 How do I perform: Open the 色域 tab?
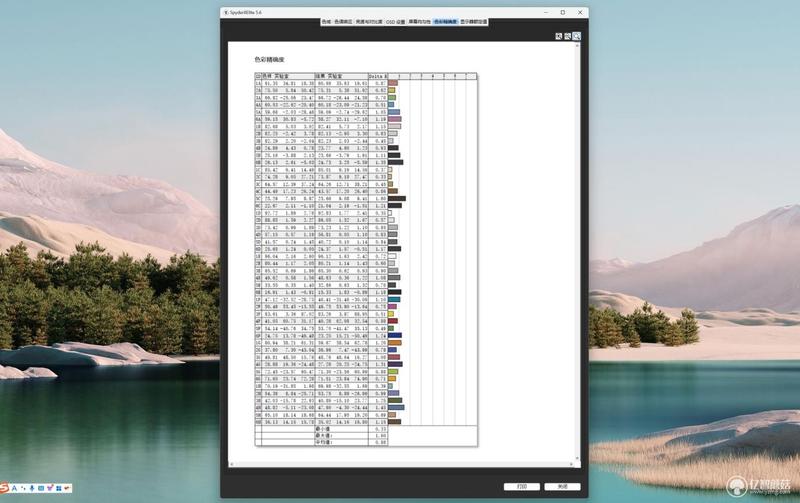pos(327,22)
